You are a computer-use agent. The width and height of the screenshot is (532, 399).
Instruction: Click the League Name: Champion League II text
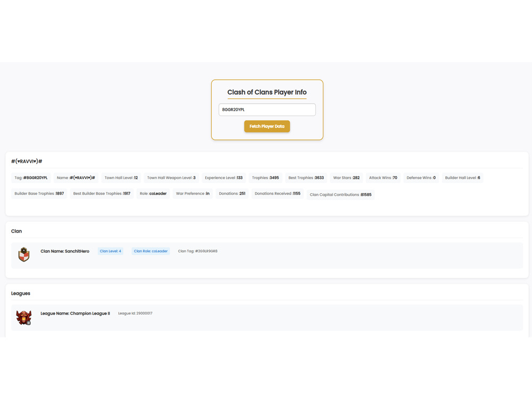point(76,313)
